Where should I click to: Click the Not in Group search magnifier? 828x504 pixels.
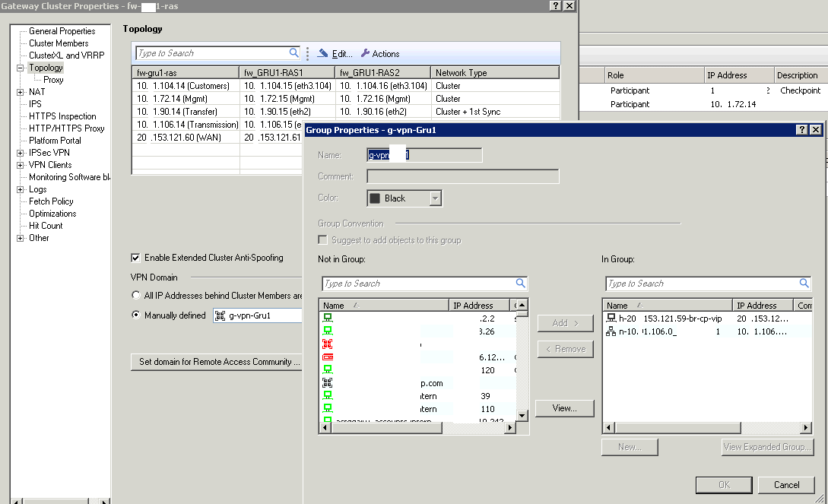(520, 284)
